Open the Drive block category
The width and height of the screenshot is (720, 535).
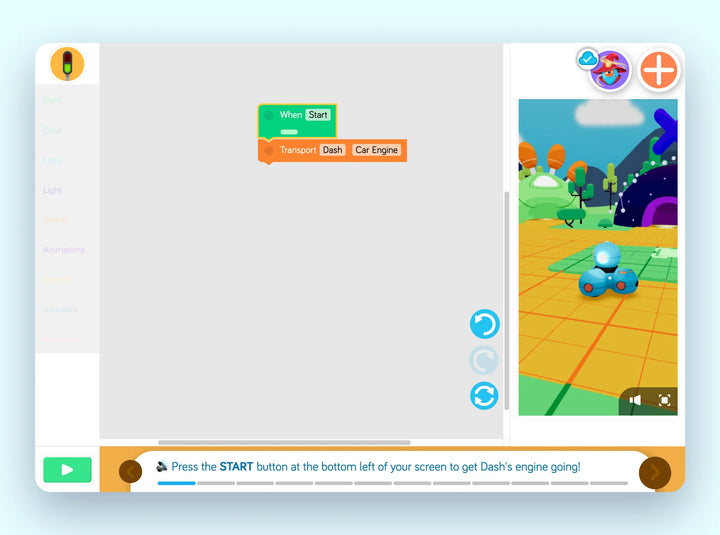[x=52, y=130]
